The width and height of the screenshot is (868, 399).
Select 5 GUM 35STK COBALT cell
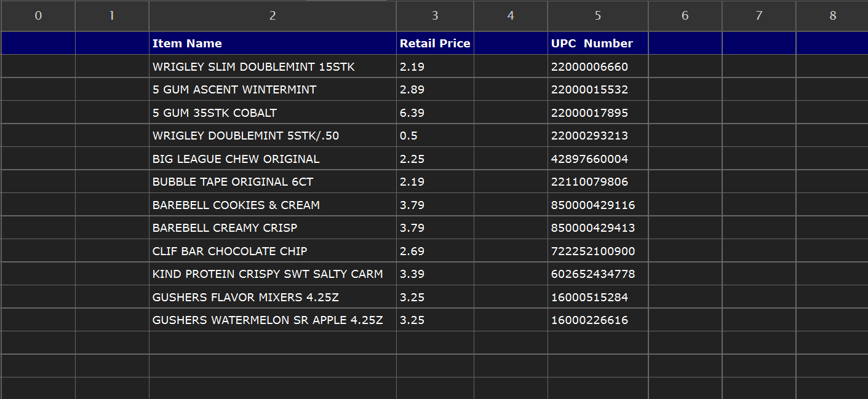(273, 113)
